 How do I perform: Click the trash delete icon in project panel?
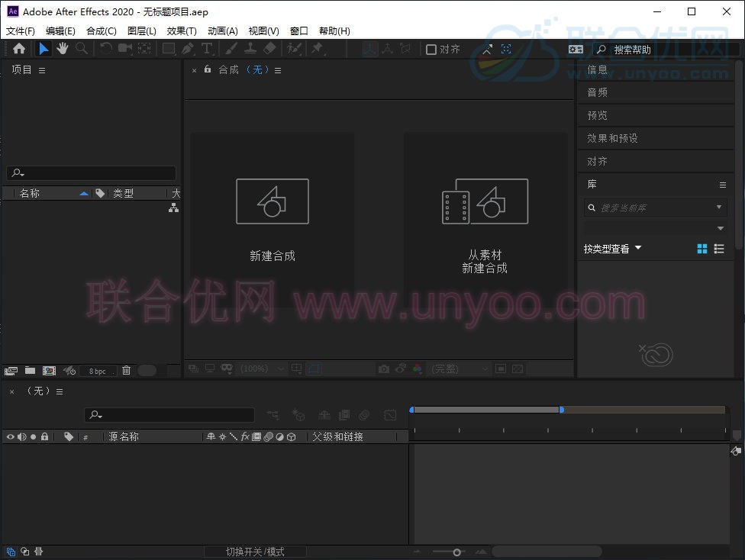tap(127, 370)
